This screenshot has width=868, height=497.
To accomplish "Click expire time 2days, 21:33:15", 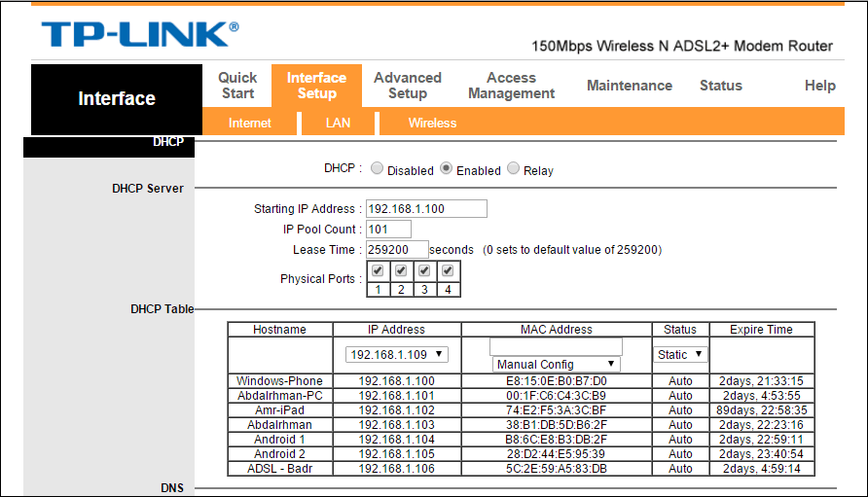I will 762,381.
